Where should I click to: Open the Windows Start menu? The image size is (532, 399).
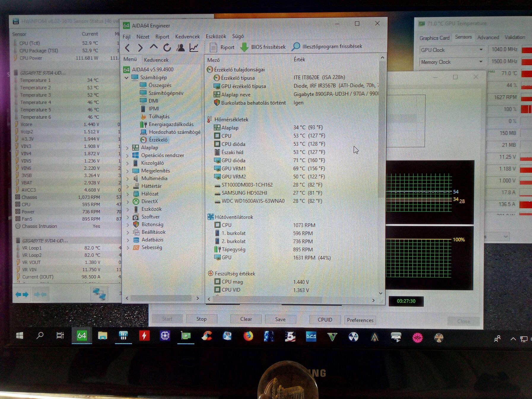coord(20,336)
